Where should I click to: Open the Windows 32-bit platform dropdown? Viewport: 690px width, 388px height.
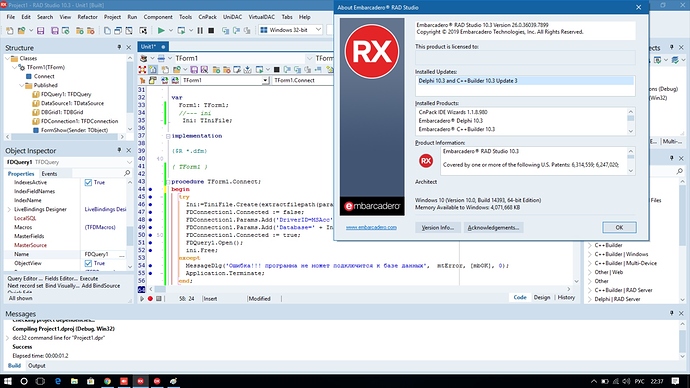tap(318, 30)
